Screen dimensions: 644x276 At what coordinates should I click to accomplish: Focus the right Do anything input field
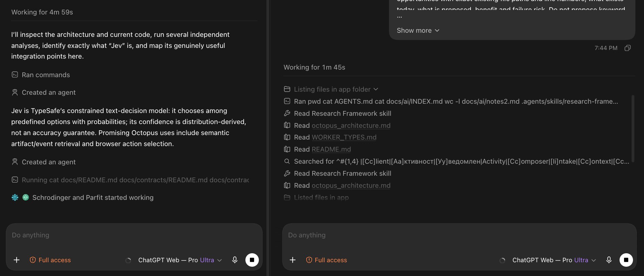tap(459, 235)
